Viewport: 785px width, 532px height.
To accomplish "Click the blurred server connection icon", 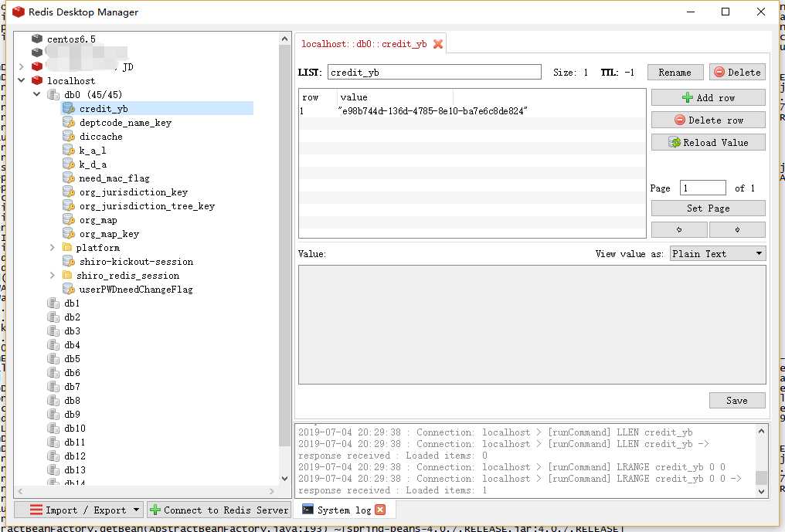I will click(x=37, y=53).
